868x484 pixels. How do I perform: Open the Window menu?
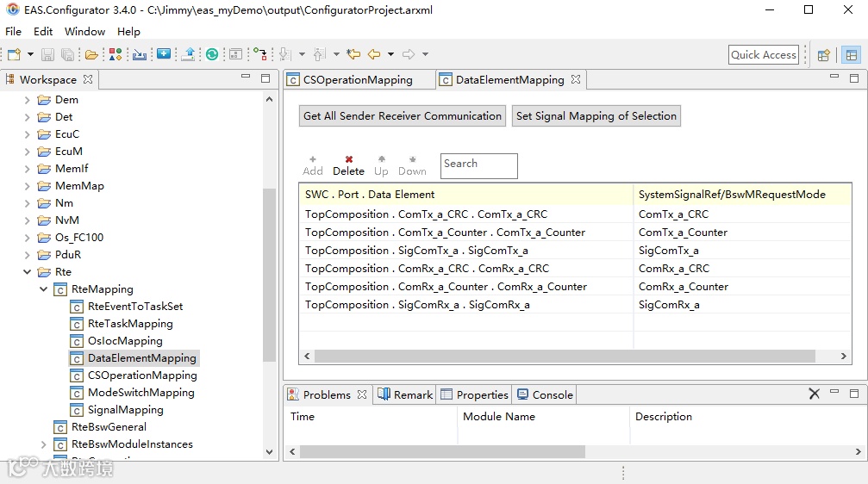point(84,32)
